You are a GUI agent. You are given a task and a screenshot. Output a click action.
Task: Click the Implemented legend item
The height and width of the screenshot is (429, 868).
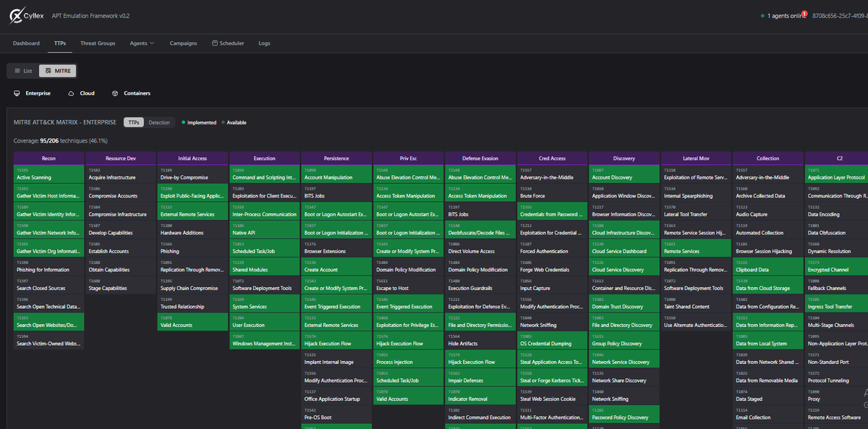(199, 122)
